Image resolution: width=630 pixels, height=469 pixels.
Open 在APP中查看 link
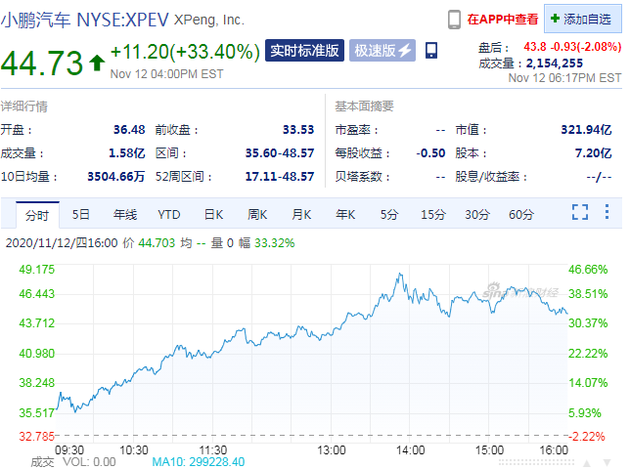click(502, 19)
